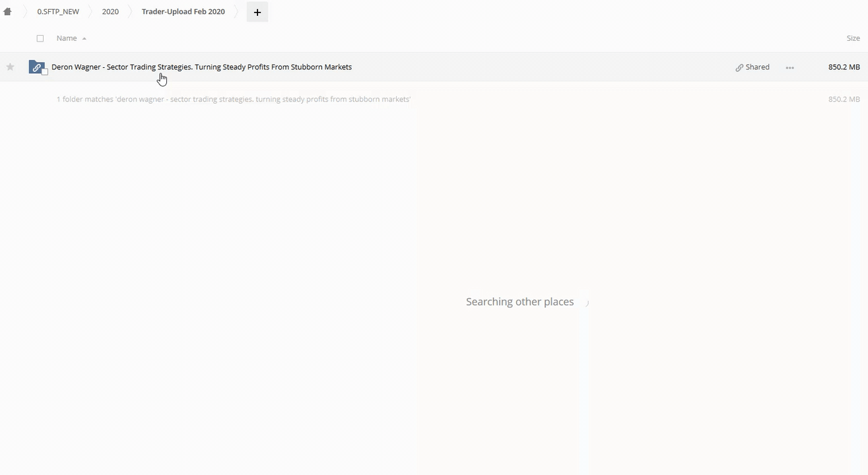868x475 pixels.
Task: Click the chevron after Trader-Upload Feb 2020
Action: pyautogui.click(x=237, y=12)
